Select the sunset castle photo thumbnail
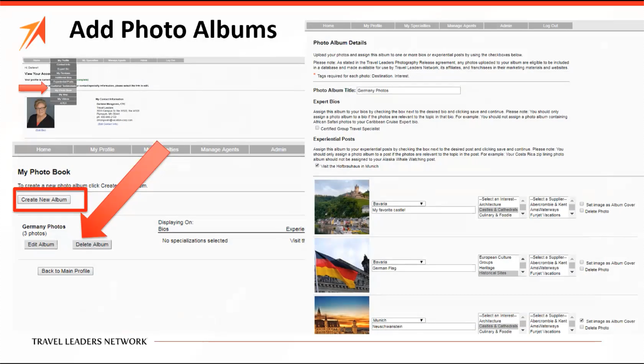 pos(342,315)
